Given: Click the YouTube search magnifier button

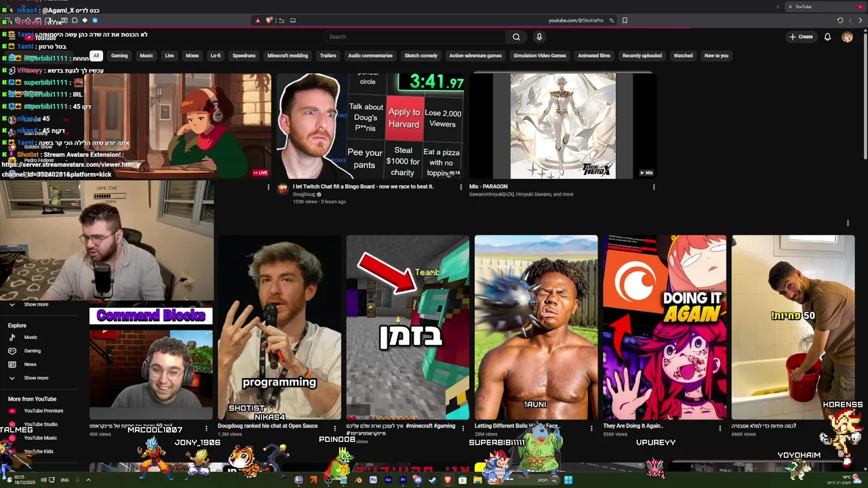Looking at the screenshot, I should (x=516, y=37).
